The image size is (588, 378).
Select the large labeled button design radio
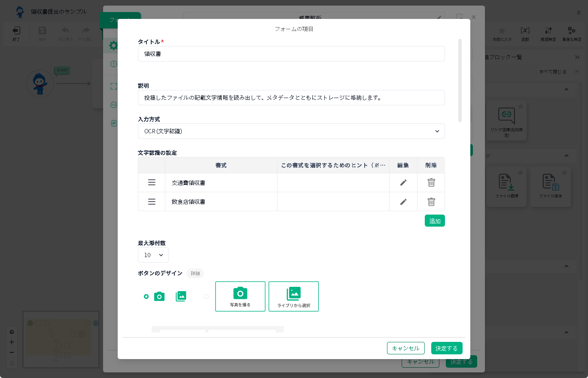pos(207,296)
